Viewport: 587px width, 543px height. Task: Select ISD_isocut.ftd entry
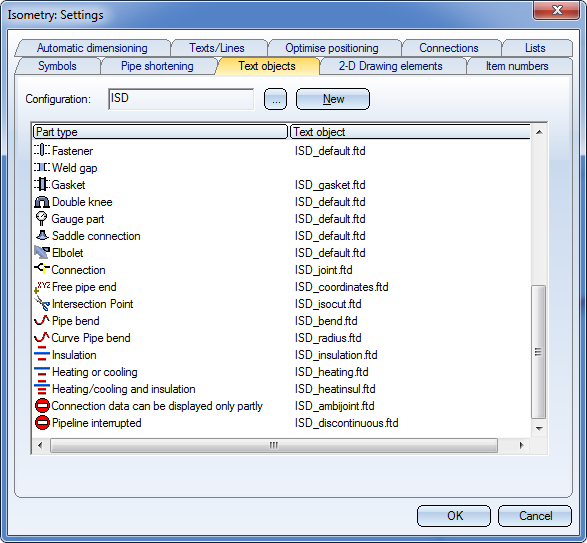tap(328, 304)
